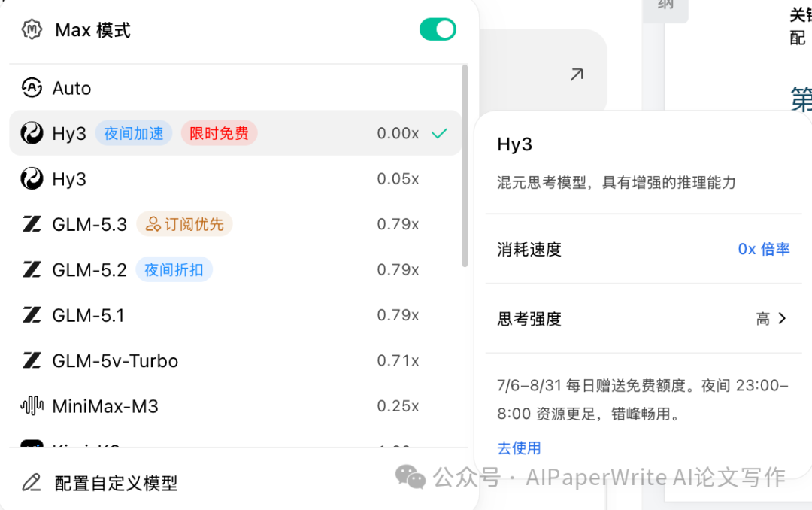Select the Hy3 0.05x model
Viewport: 812px width, 510px height.
[x=235, y=179]
